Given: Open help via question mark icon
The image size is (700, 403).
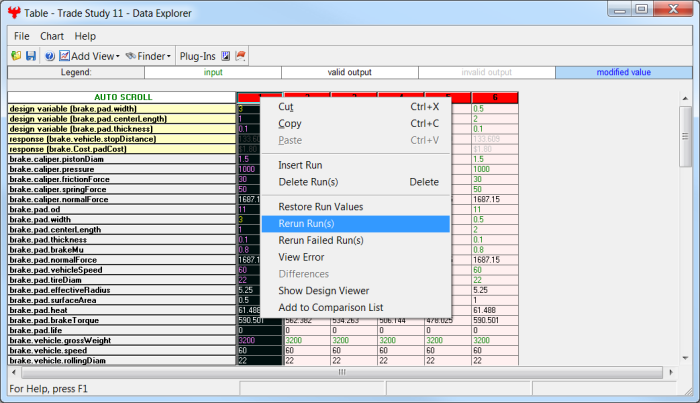Looking at the screenshot, I should (x=49, y=56).
